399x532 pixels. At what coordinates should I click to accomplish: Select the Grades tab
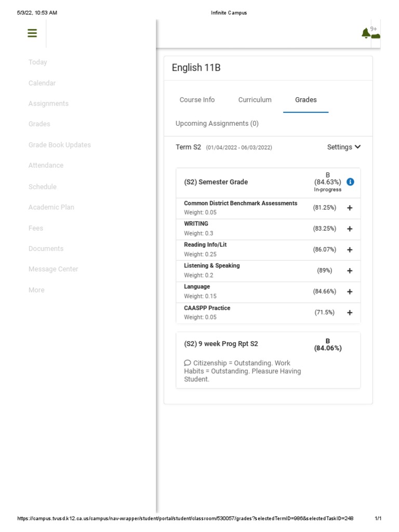[x=305, y=100]
